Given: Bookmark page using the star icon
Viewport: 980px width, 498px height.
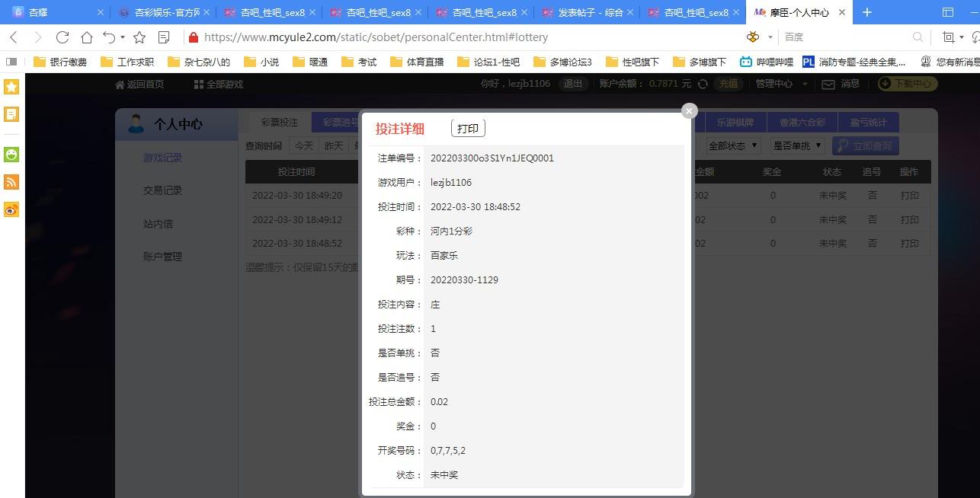Looking at the screenshot, I should click(x=139, y=37).
